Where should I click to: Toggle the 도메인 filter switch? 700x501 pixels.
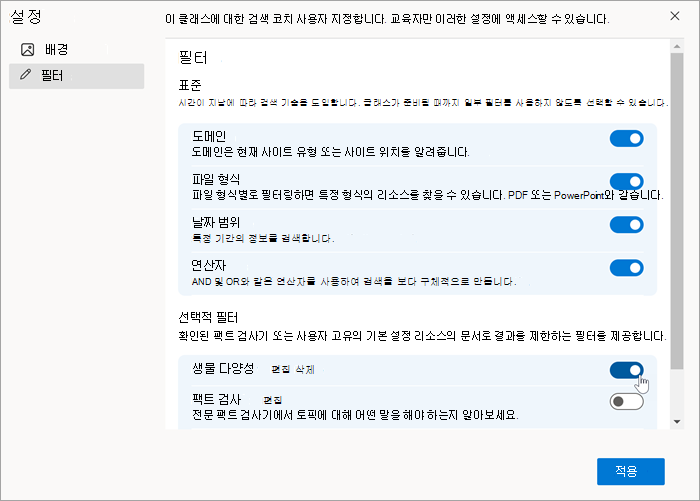click(x=626, y=138)
